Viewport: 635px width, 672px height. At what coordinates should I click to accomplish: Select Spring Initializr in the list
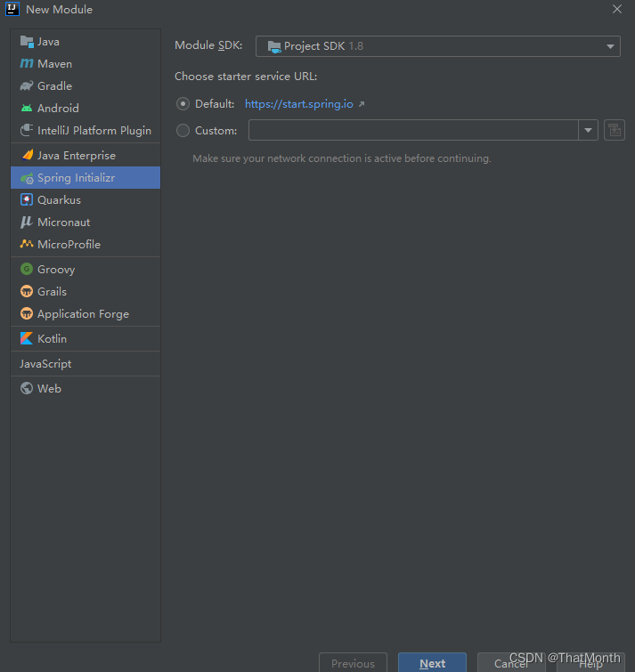click(85, 177)
